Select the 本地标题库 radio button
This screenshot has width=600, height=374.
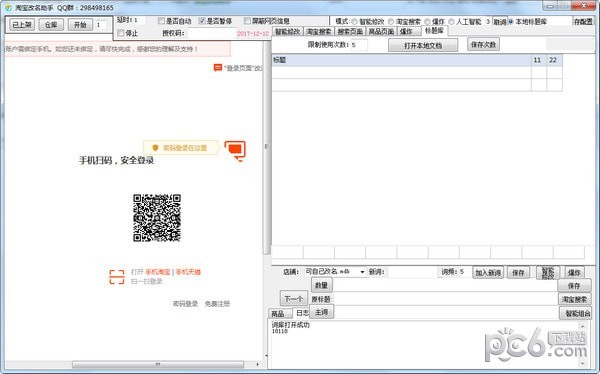pos(511,22)
